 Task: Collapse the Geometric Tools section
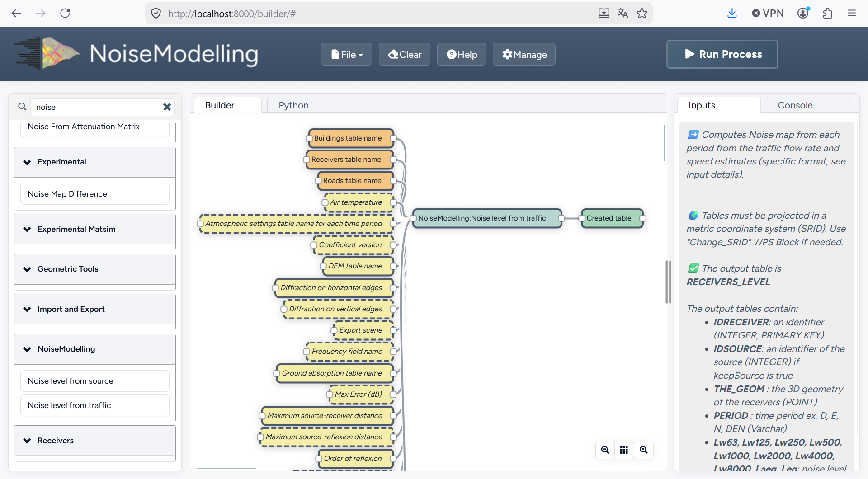click(95, 269)
